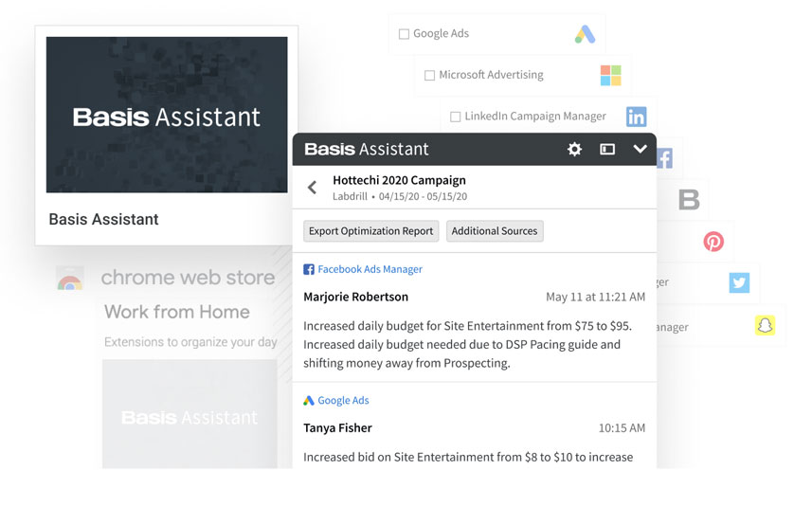Click the LinkedIn logo in the sources list

click(x=636, y=118)
